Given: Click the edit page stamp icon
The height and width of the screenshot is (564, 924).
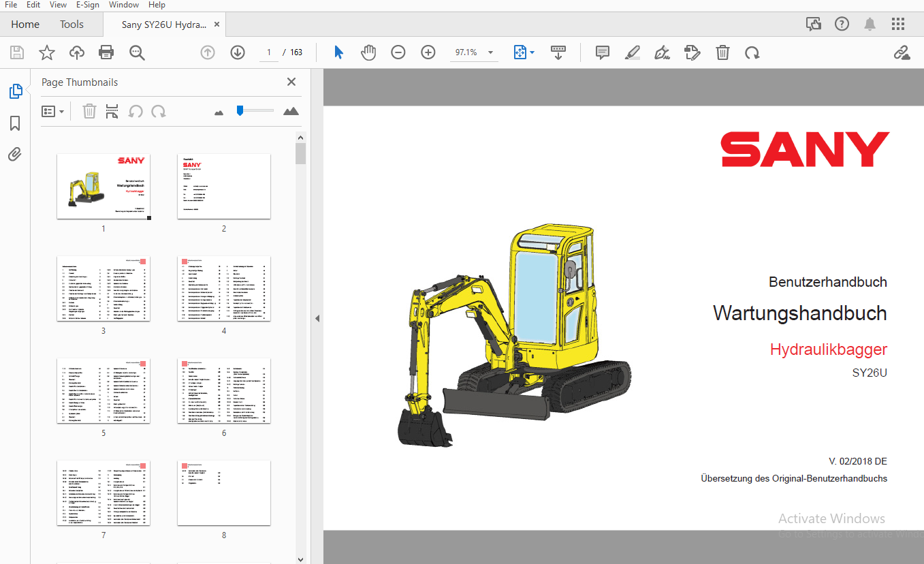Looking at the screenshot, I should [692, 52].
